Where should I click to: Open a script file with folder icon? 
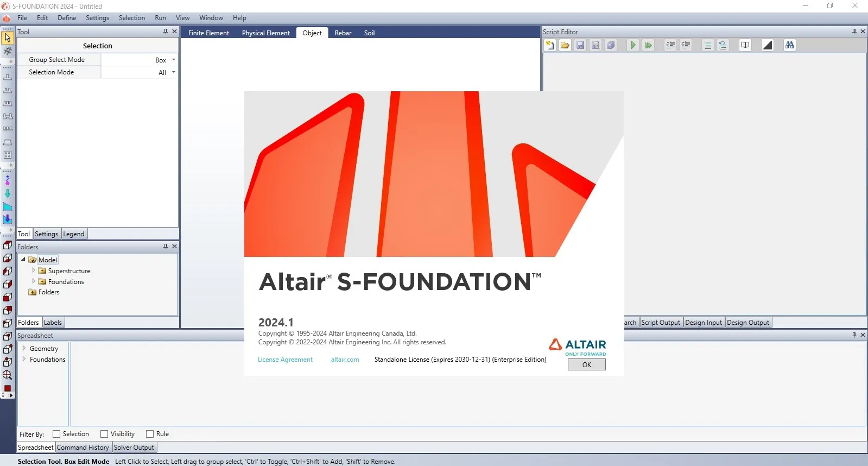[x=565, y=45]
